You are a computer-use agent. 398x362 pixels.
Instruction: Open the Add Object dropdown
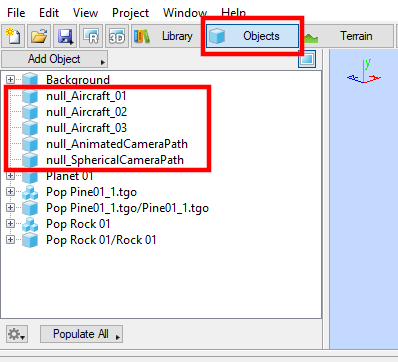(55, 59)
